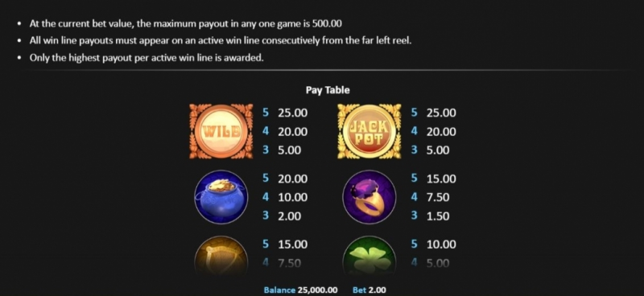644x296 pixels.
Task: Click pot of gold 5-symbol 20.00 payout
Action: coord(285,179)
